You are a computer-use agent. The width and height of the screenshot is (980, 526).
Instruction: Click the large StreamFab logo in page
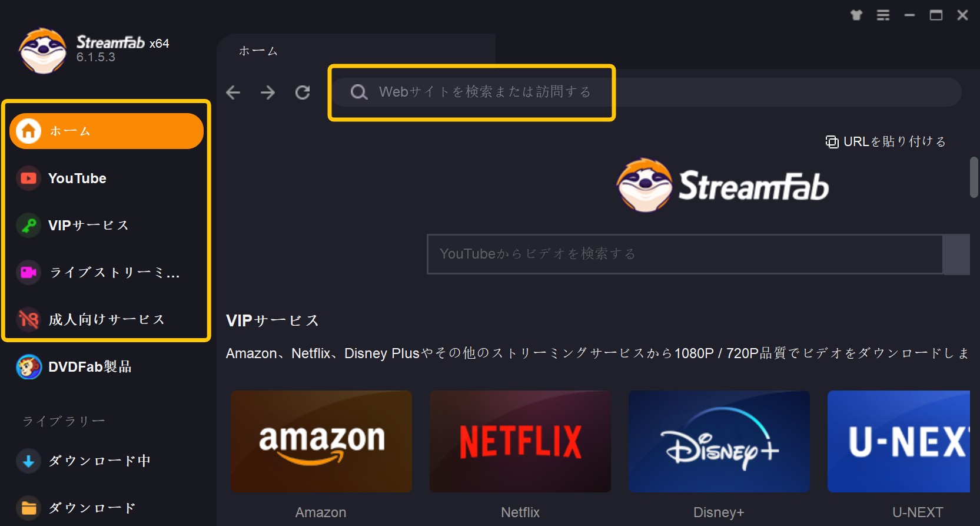722,185
